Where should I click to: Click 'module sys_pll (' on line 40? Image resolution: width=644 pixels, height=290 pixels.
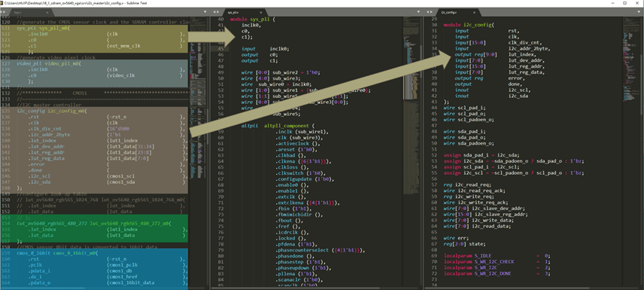(252, 20)
